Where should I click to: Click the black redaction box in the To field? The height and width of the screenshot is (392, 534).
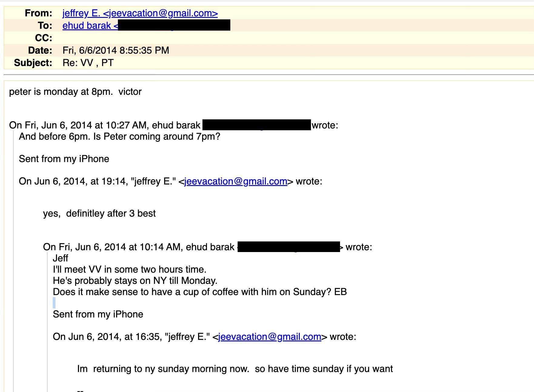coord(174,25)
